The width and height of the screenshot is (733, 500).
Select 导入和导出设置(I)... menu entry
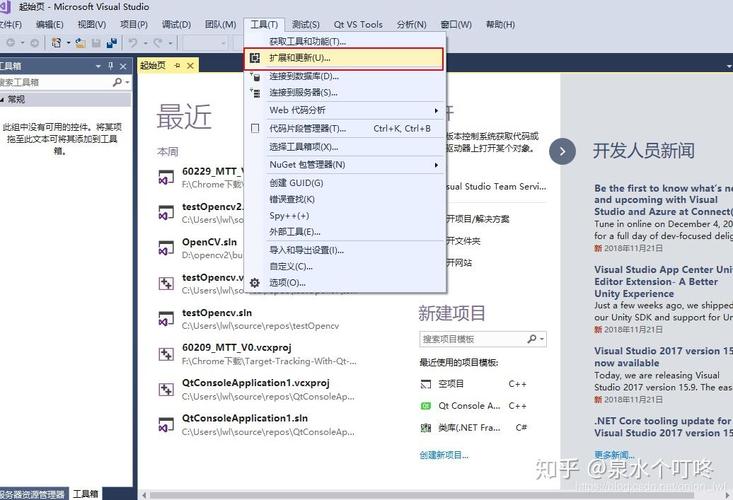click(345, 250)
